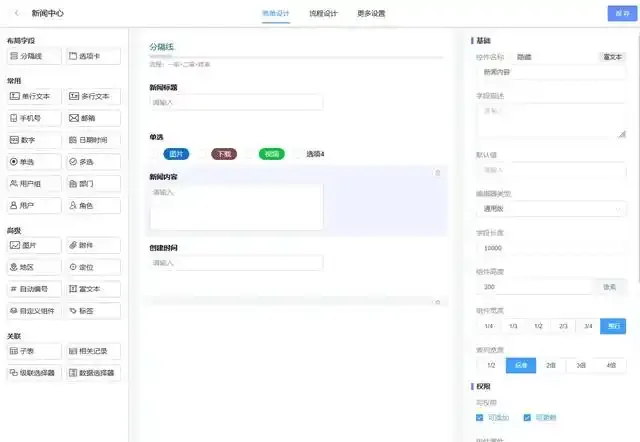Image resolution: width=640 pixels, height=442 pixels.
Task: Click the 控件名称 input containing 新闻内容
Action: pyautogui.click(x=551, y=72)
